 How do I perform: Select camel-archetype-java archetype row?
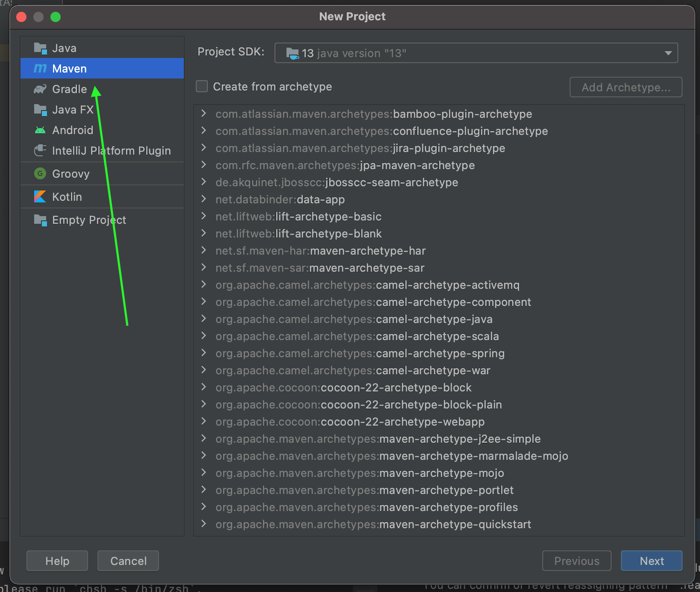pyautogui.click(x=439, y=319)
